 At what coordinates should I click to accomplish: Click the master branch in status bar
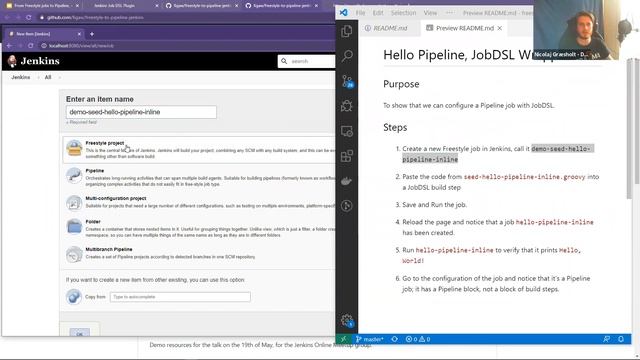(369, 339)
